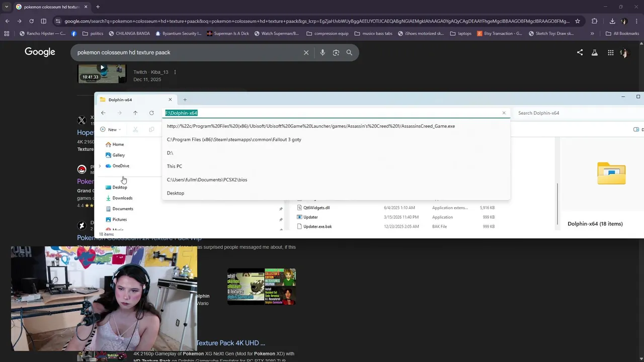Open Google Search Labs flask icon
Screen dimensions: 644x362
[x=595, y=52]
